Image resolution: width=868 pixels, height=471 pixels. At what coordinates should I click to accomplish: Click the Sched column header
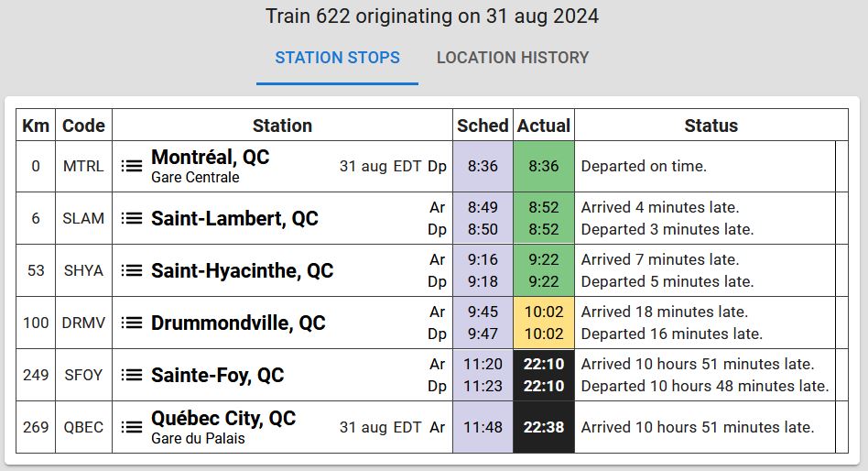(483, 126)
